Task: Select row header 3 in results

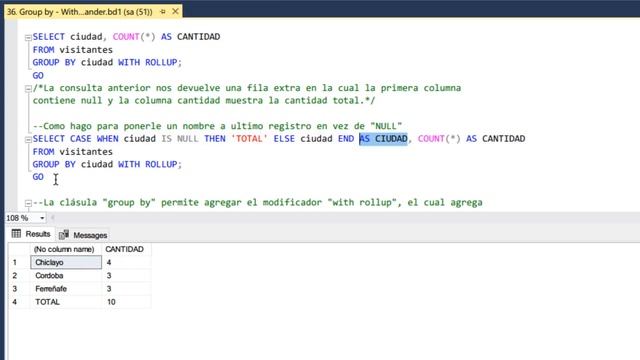Action: pyautogui.click(x=19, y=289)
